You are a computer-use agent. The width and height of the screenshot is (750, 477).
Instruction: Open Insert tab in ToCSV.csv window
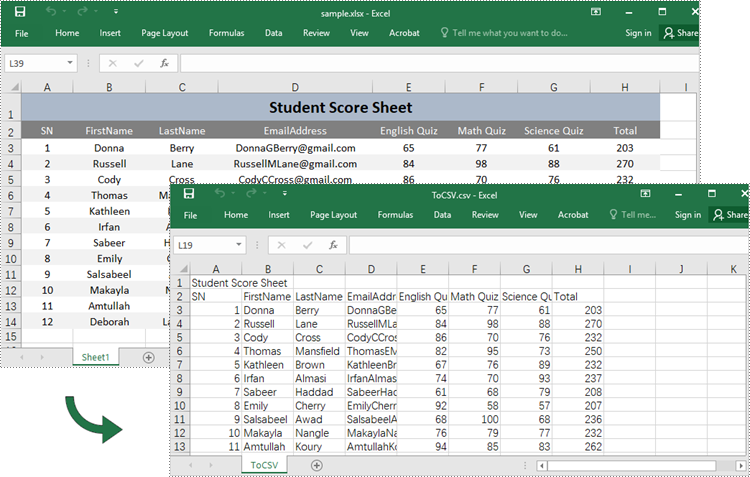click(x=279, y=215)
